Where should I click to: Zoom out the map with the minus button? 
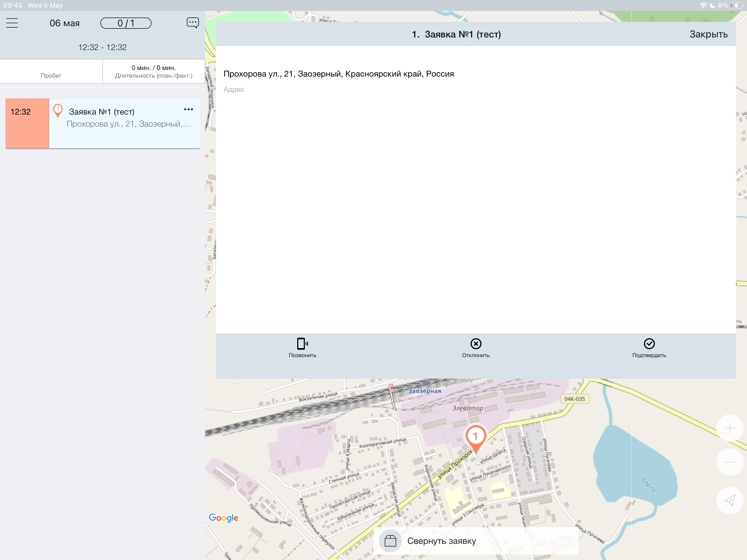pyautogui.click(x=730, y=462)
